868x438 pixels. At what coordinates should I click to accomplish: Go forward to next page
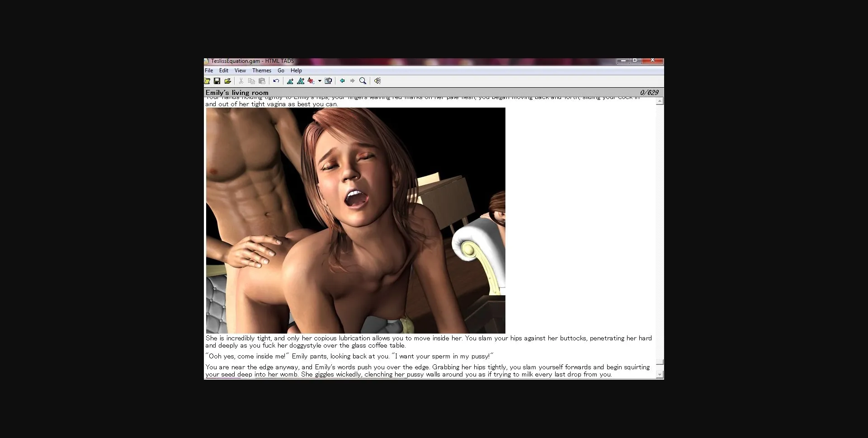[x=353, y=80]
